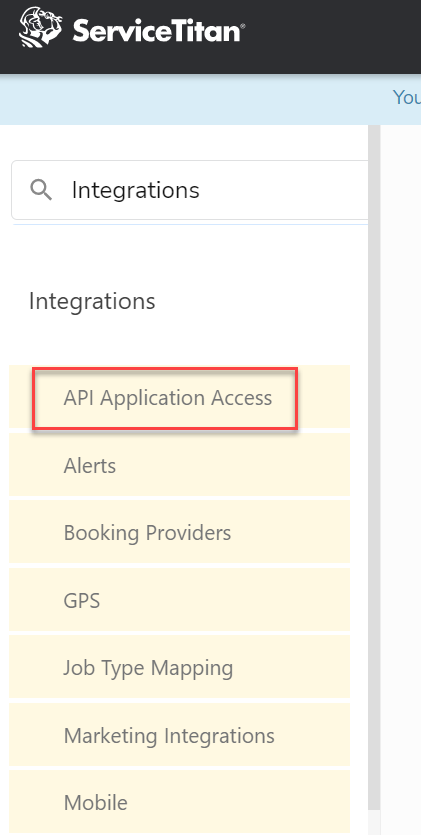Click the red-outlined highlighted menu entry
421x835 pixels.
coord(165,398)
